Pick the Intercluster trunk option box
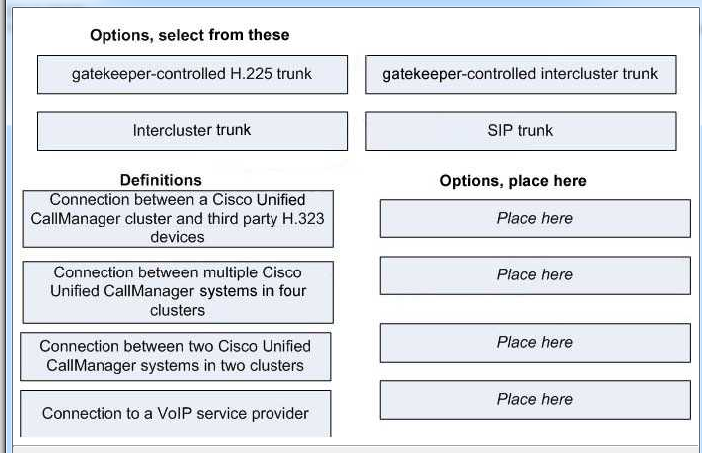 click(192, 131)
